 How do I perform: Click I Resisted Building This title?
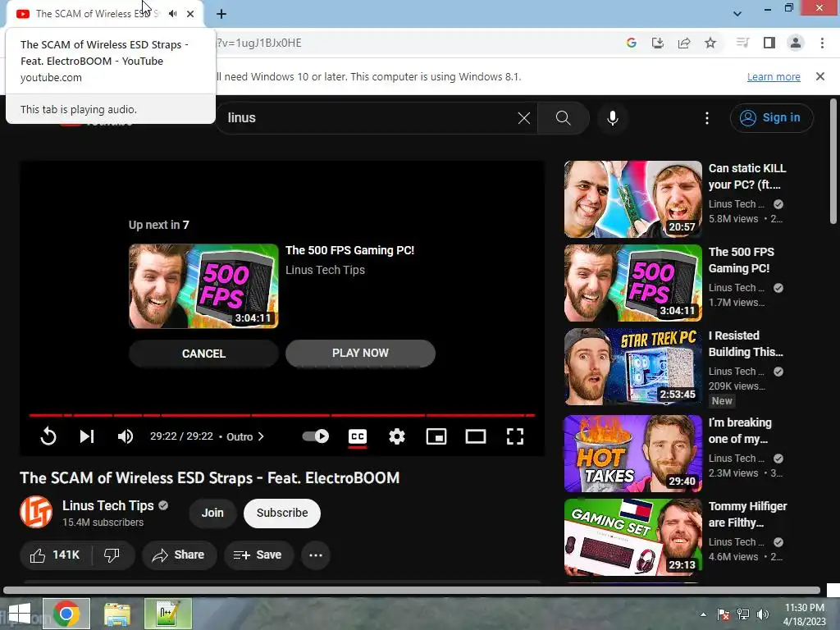coord(746,344)
